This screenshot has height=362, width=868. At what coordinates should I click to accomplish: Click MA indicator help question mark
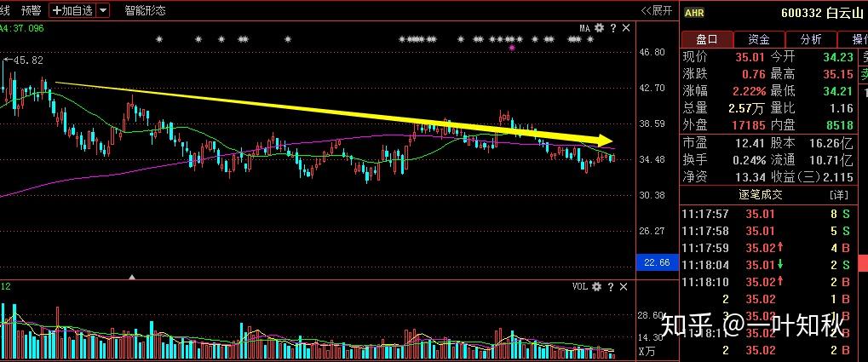click(x=612, y=28)
